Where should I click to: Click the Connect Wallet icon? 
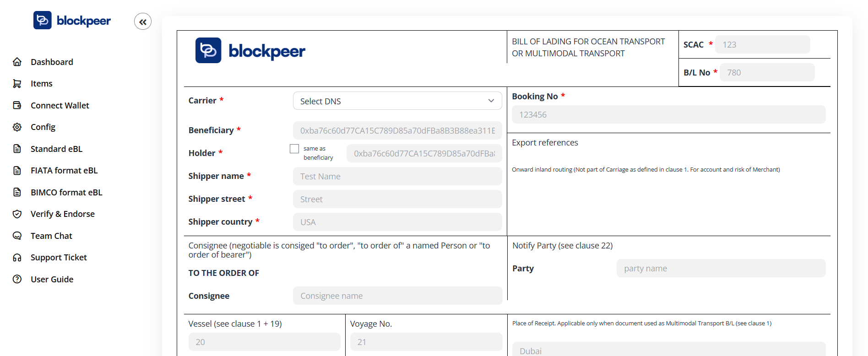click(17, 105)
